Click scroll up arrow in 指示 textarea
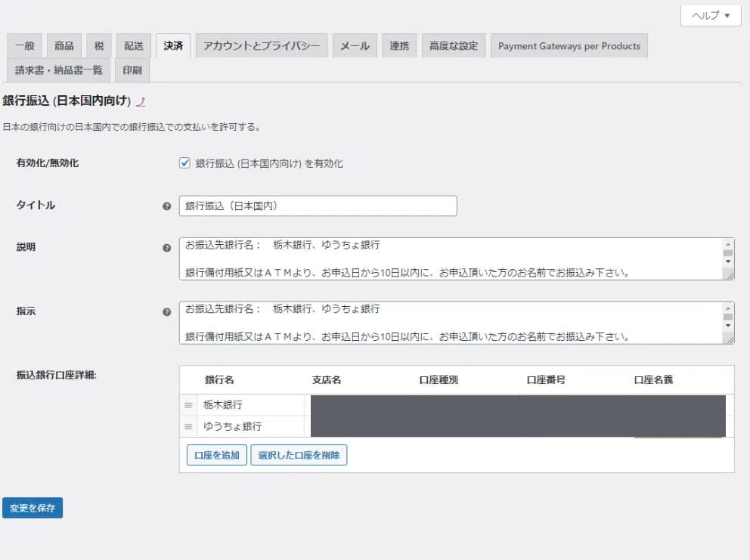This screenshot has height=560, width=750. (728, 308)
